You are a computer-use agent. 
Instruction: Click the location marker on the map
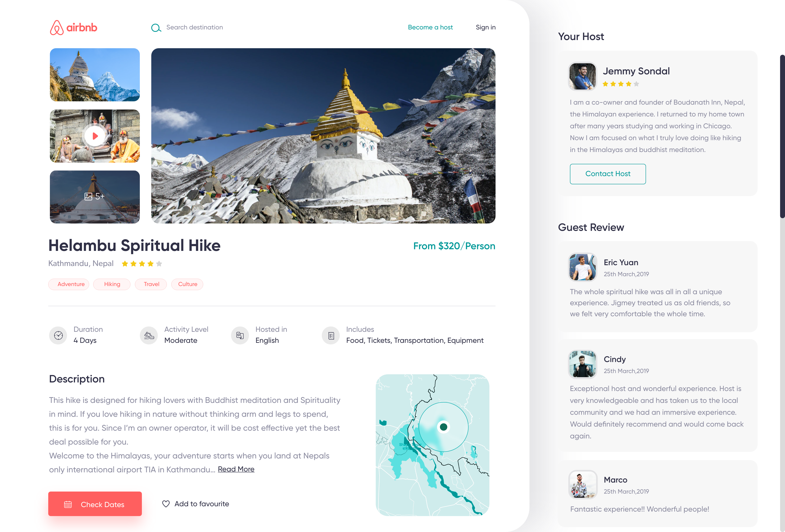(x=444, y=427)
